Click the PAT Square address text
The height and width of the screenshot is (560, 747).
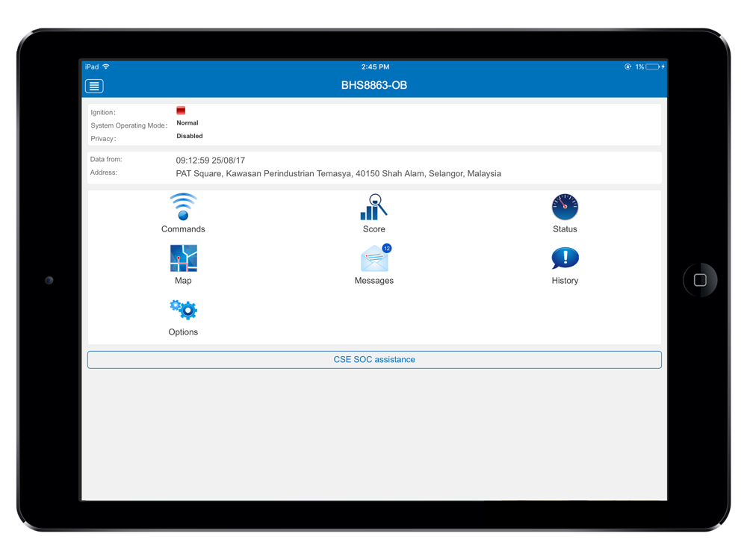coord(338,174)
